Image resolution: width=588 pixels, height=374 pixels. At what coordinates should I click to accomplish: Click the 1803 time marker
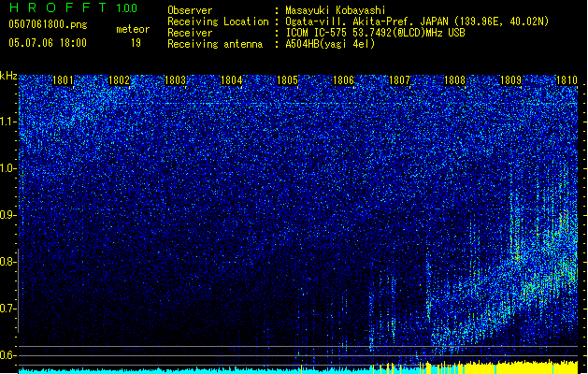point(175,80)
